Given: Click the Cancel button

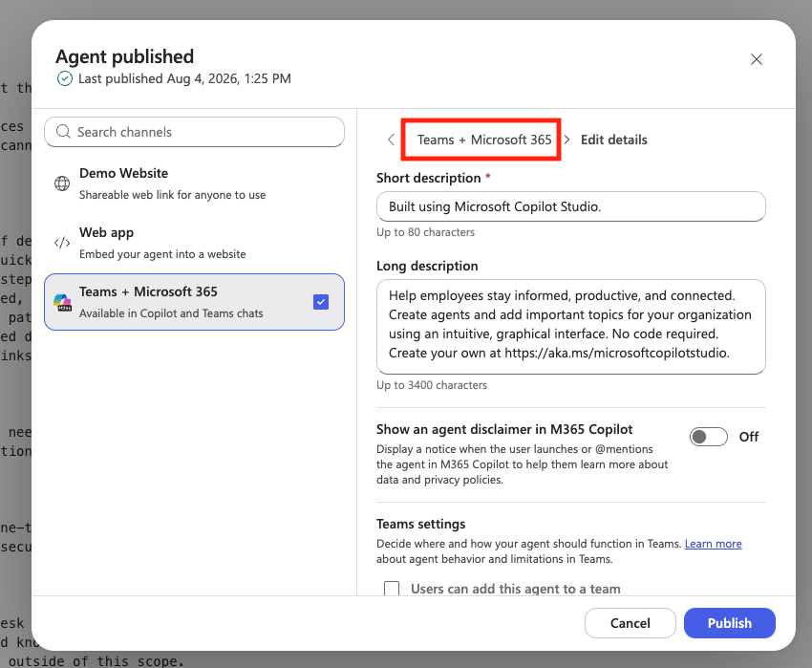Looking at the screenshot, I should point(630,623).
